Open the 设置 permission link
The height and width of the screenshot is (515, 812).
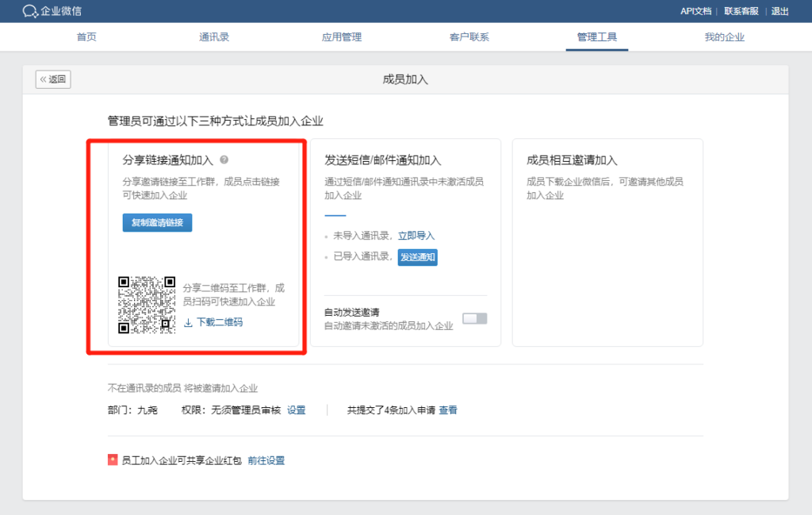[x=296, y=410]
